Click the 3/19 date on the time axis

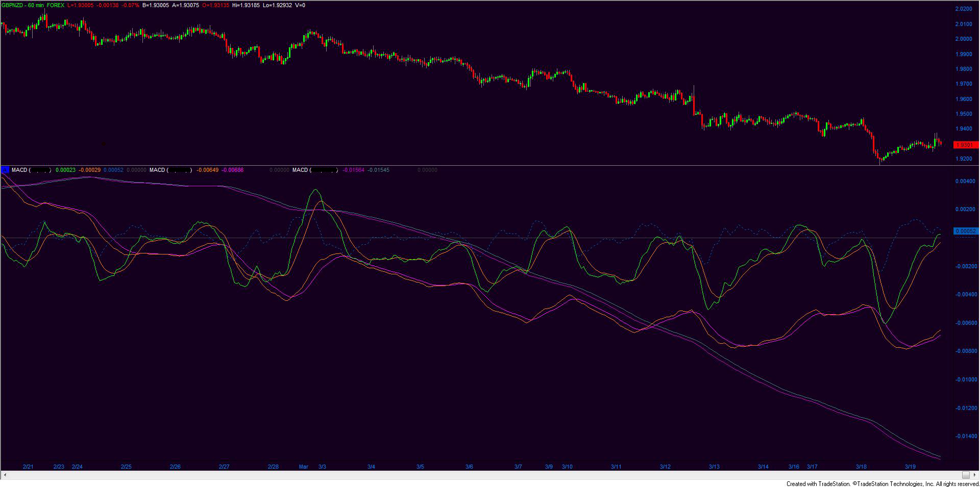[x=910, y=467]
